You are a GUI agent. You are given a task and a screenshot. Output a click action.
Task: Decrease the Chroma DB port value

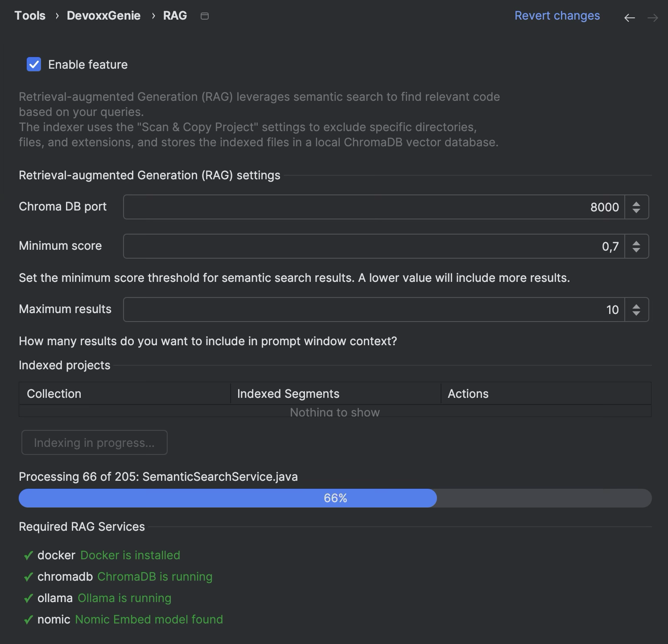[x=636, y=211]
